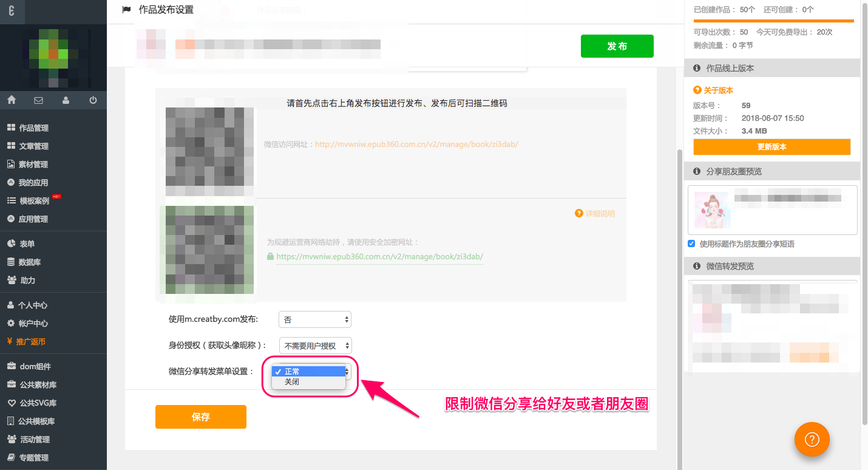This screenshot has width=868, height=470.
Task: Open the 微信访问网址 http link
Action: (x=416, y=145)
